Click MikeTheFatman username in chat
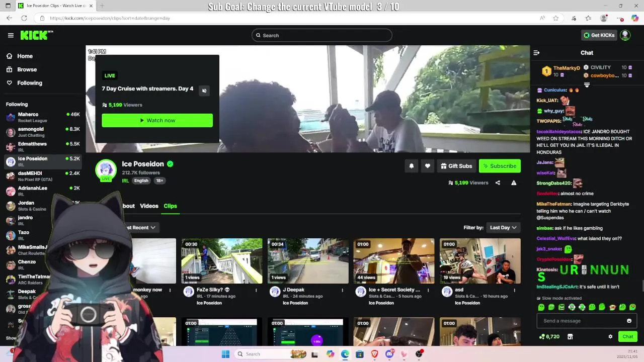The image size is (644, 362). [554, 204]
